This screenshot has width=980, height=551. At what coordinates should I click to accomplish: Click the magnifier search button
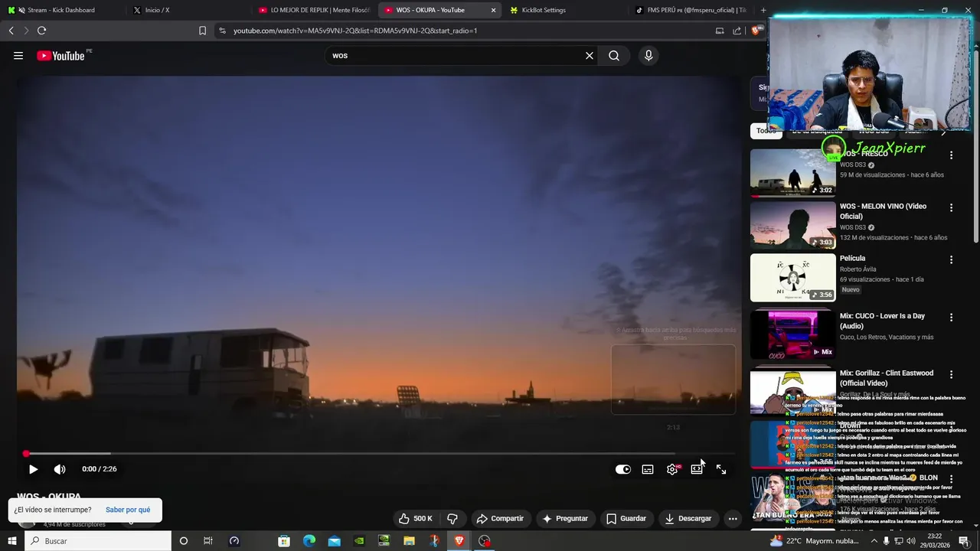(614, 56)
